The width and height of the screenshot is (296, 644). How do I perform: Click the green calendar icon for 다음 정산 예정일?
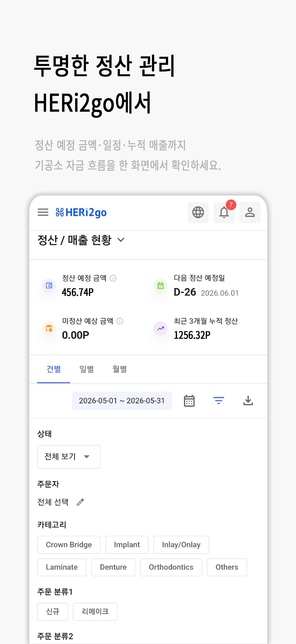tap(161, 285)
